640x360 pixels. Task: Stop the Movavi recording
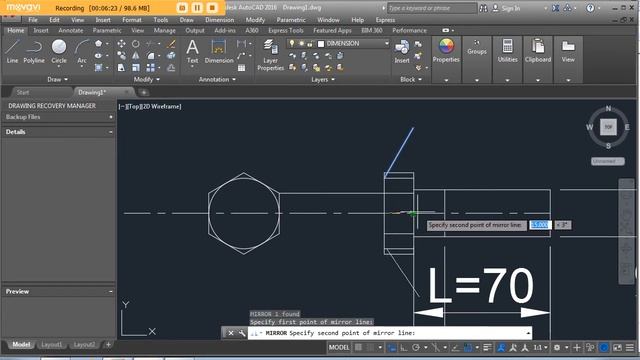[x=212, y=8]
